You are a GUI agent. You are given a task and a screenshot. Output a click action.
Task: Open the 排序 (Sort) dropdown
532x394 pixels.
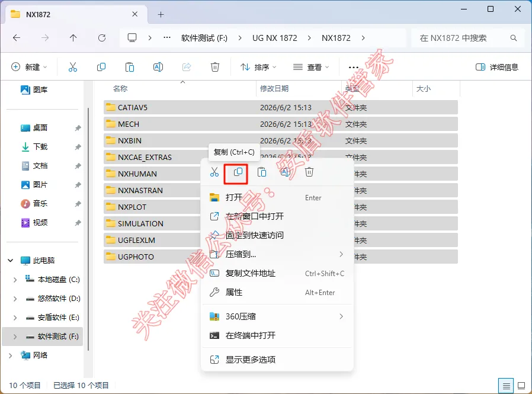click(258, 67)
